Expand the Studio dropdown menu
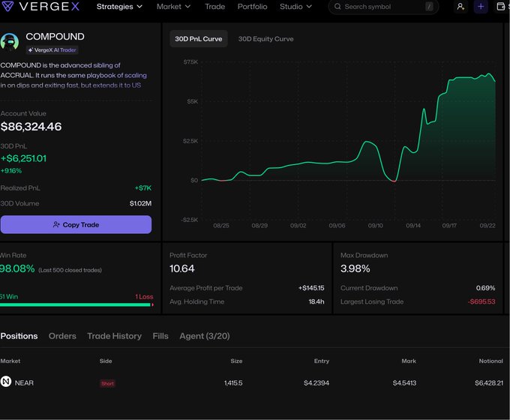Image resolution: width=510 pixels, height=420 pixels. (295, 7)
